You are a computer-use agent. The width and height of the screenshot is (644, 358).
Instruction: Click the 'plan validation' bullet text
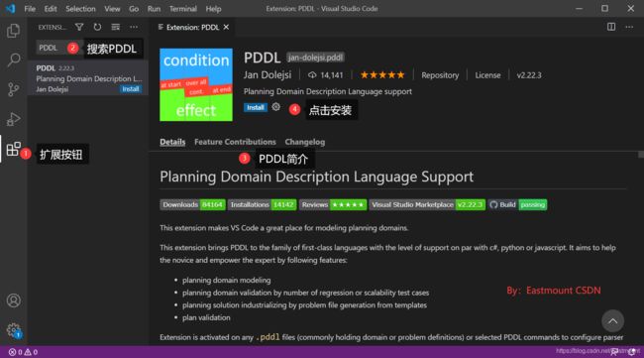pos(206,317)
